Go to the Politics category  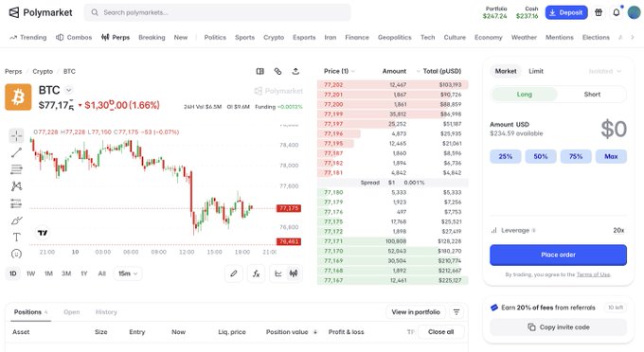tap(215, 37)
